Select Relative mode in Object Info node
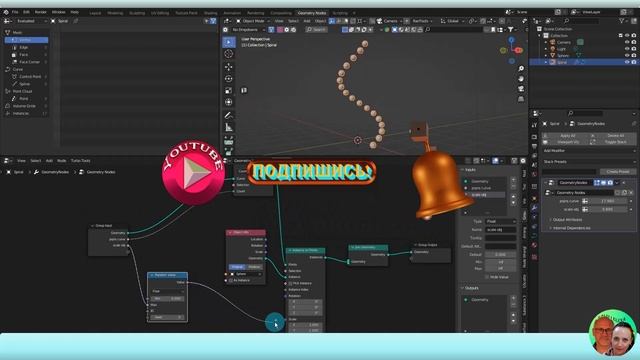Image resolution: width=640 pixels, height=360 pixels. [x=254, y=267]
